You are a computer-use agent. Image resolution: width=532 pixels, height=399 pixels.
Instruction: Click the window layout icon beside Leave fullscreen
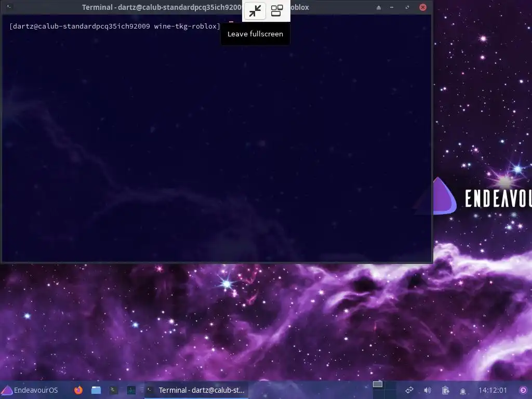pyautogui.click(x=277, y=11)
